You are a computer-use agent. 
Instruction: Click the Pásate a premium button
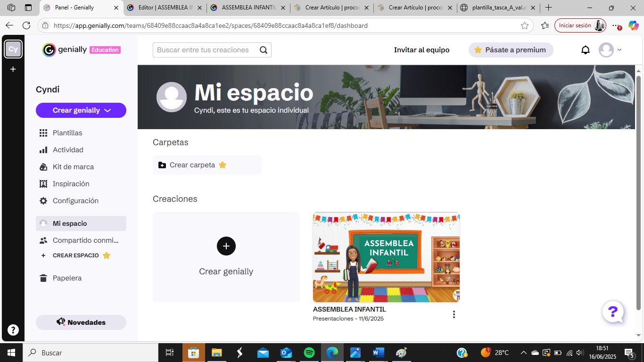(x=511, y=50)
